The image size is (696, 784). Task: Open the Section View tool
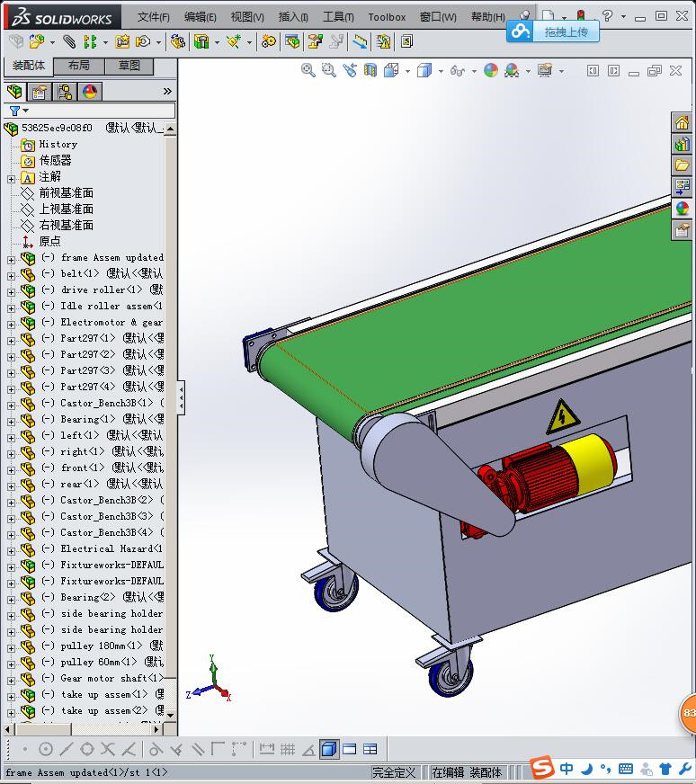(x=370, y=70)
